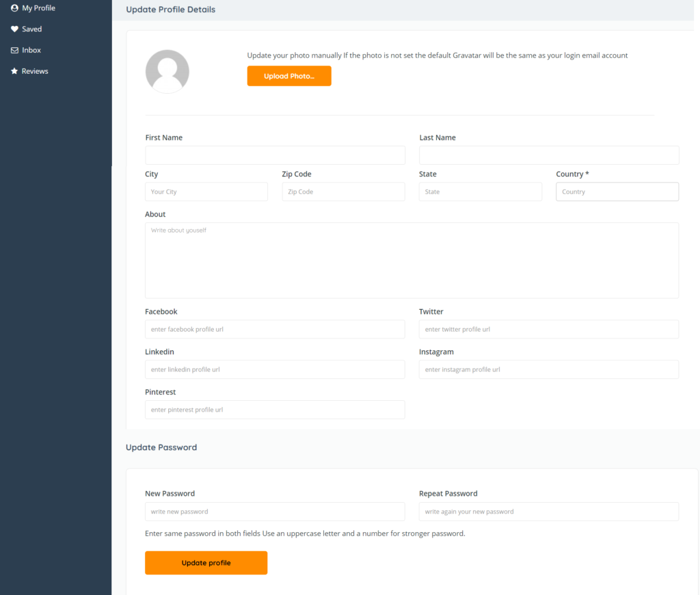Click the profile avatar placeholder image
Image resolution: width=700 pixels, height=595 pixels.
coord(167,71)
